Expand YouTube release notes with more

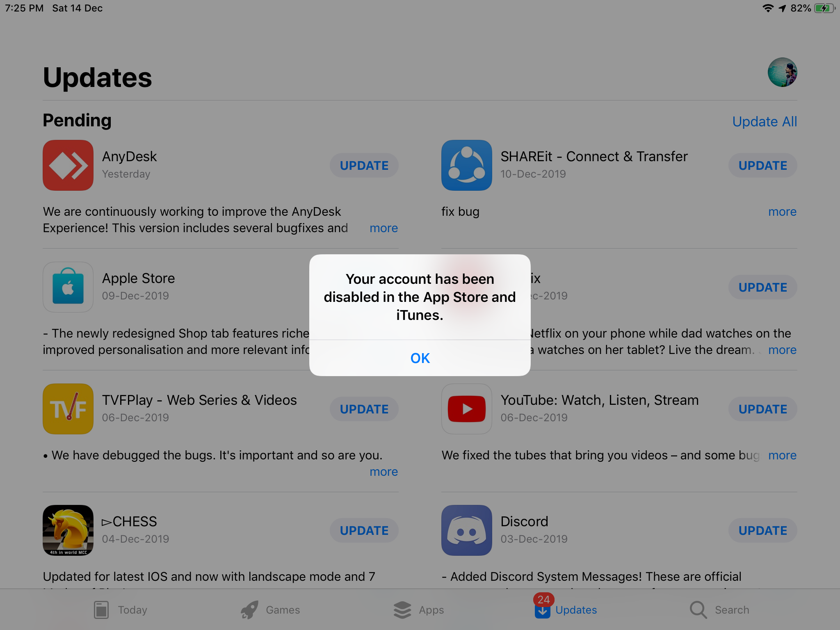tap(782, 455)
